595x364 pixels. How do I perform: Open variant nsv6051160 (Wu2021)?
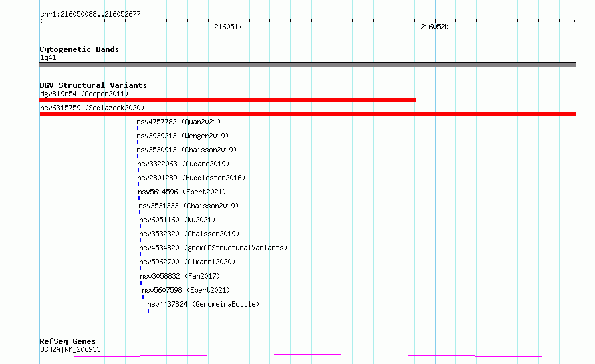pyautogui.click(x=177, y=220)
